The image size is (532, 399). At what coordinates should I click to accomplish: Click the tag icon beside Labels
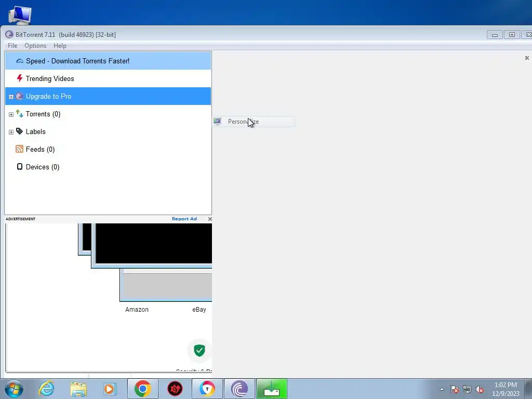coord(20,131)
